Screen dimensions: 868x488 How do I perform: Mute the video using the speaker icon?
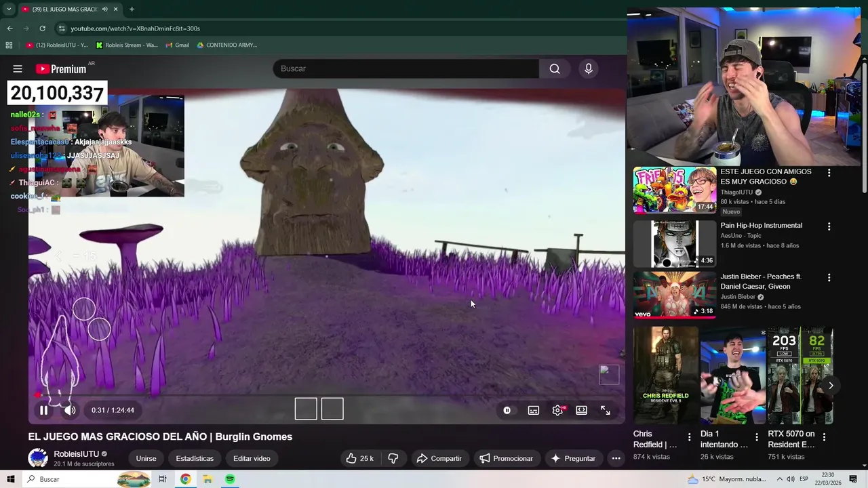(70, 410)
